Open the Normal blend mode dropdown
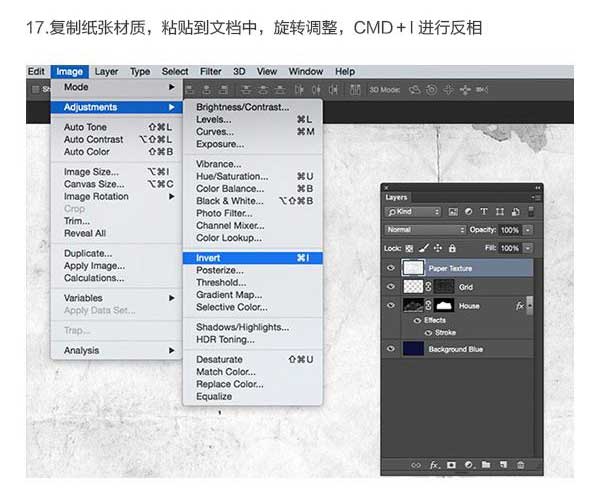 click(412, 229)
